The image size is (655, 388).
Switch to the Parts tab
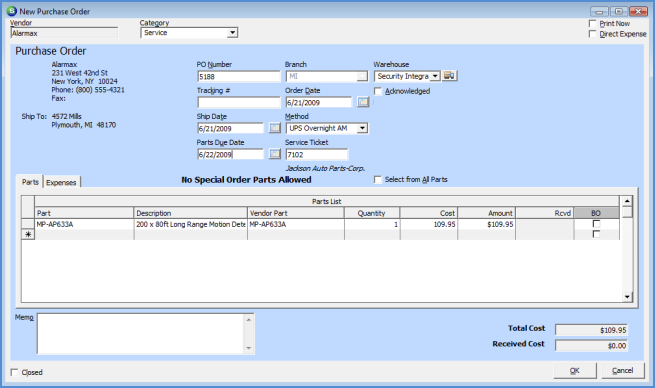(30, 182)
